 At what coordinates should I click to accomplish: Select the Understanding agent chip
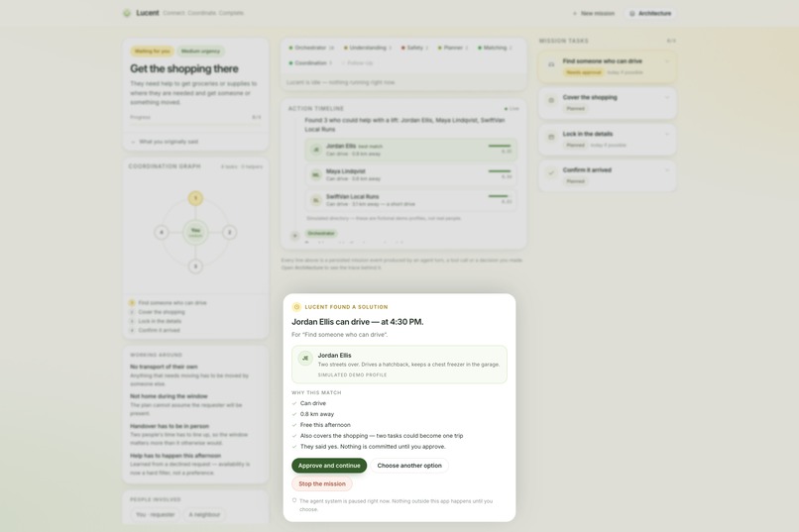click(368, 48)
